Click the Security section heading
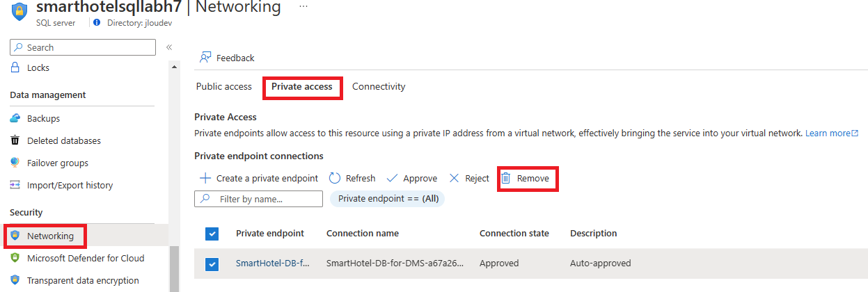This screenshot has height=292, width=868. point(26,213)
